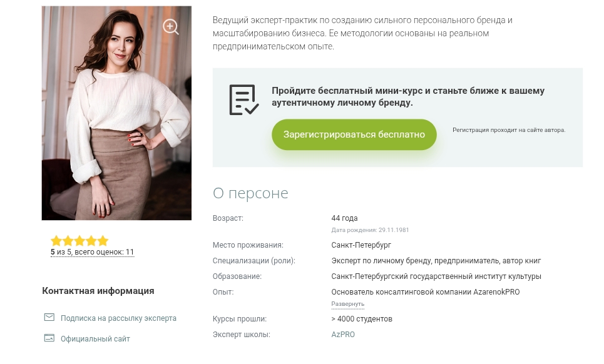
Task: Click the Дата рождения 29.11.1981 text
Action: (x=370, y=230)
